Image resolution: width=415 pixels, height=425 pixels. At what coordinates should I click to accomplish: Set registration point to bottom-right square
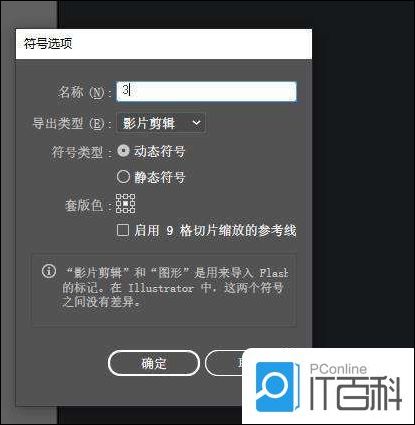click(x=132, y=210)
